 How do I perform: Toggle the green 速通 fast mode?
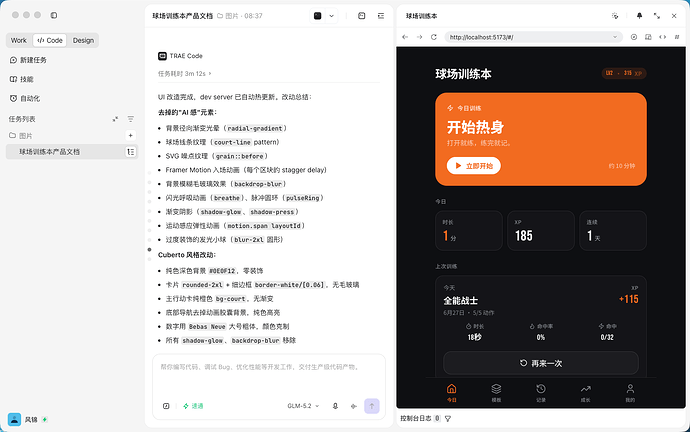click(x=193, y=406)
